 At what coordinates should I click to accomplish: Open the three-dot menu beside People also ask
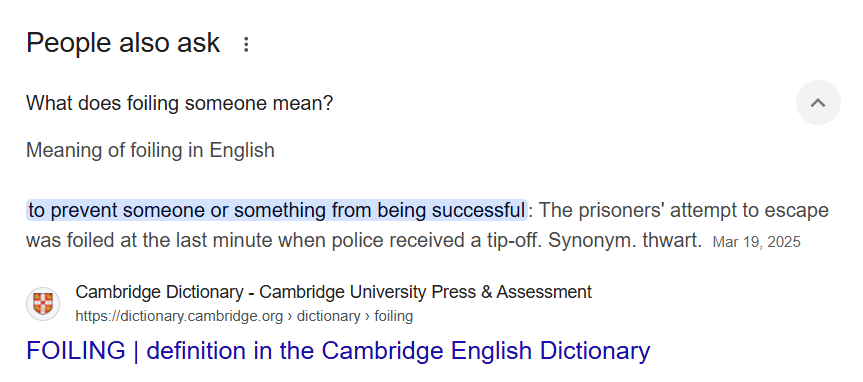246,45
